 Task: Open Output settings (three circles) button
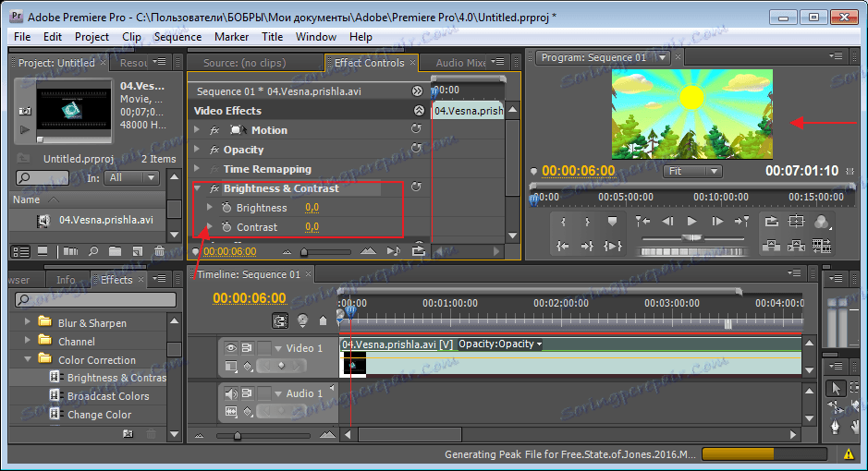(x=822, y=222)
